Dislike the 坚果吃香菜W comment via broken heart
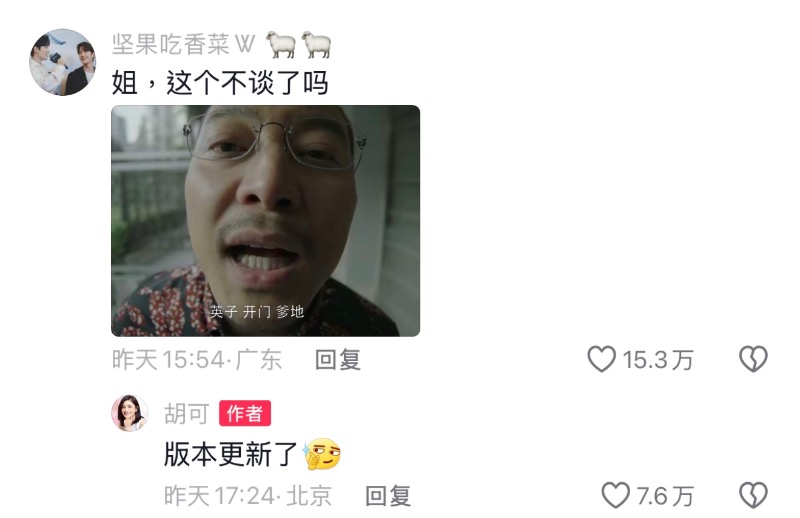 coord(753,359)
